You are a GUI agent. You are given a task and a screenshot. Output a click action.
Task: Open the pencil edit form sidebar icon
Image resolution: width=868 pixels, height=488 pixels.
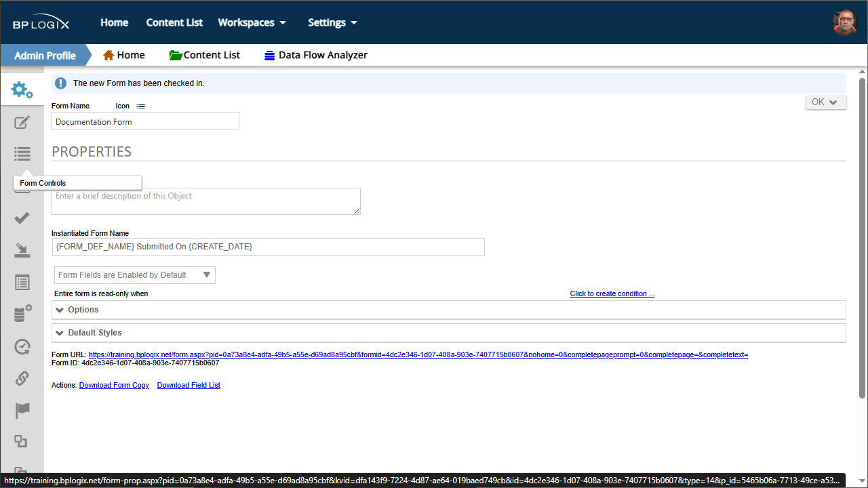tap(22, 122)
